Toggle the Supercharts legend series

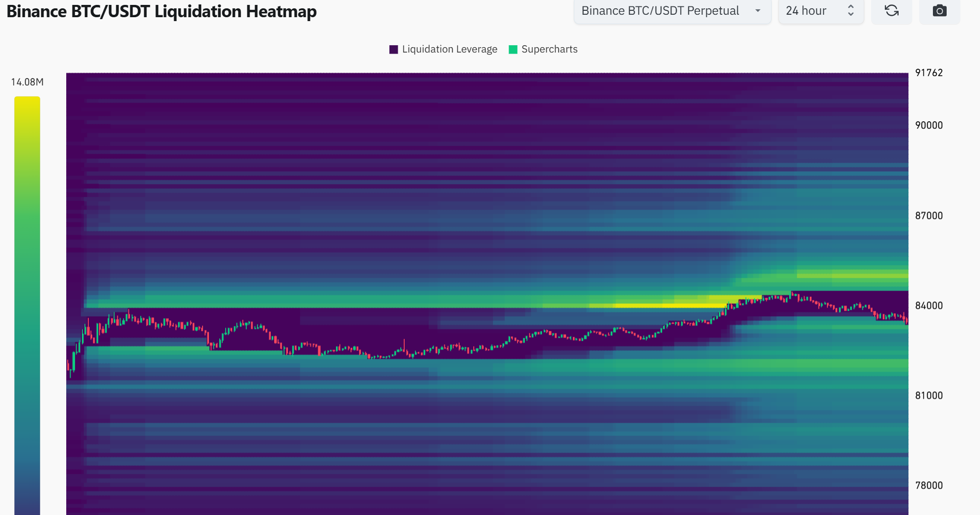[x=543, y=49]
